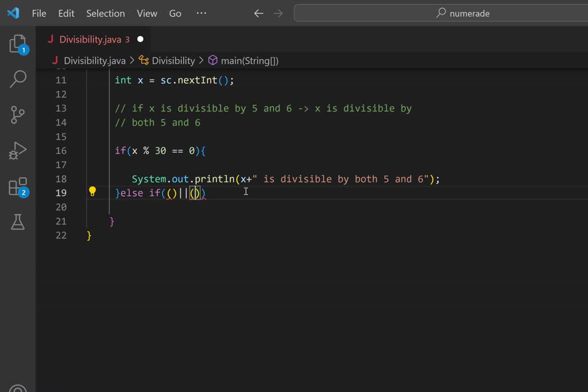Open the File menu

pyautogui.click(x=39, y=13)
